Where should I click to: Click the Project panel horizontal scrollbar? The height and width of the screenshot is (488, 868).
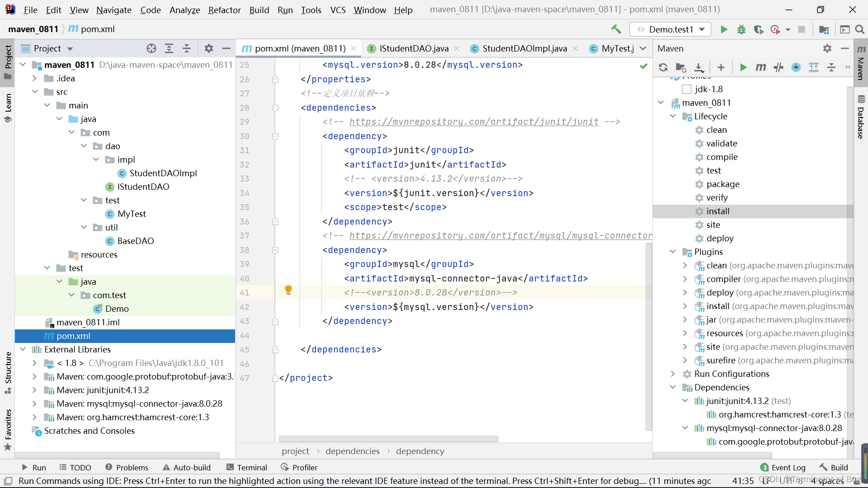(x=118, y=455)
